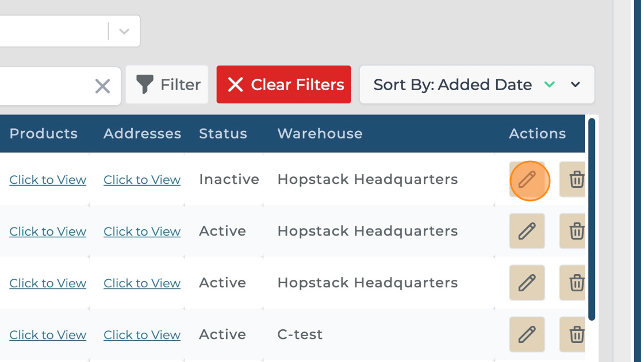Click pencil icon in second table row
The width and height of the screenshot is (644, 362).
527,232
